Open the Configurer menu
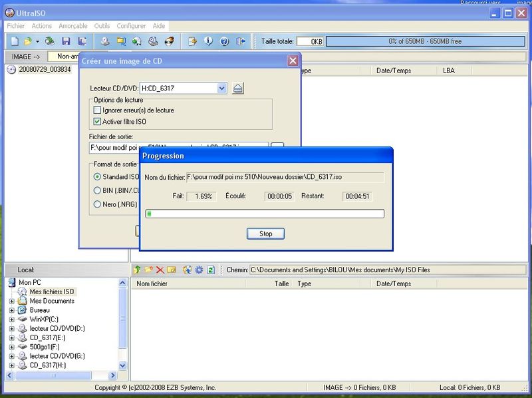Viewport: 532px width, 398px height. click(131, 26)
